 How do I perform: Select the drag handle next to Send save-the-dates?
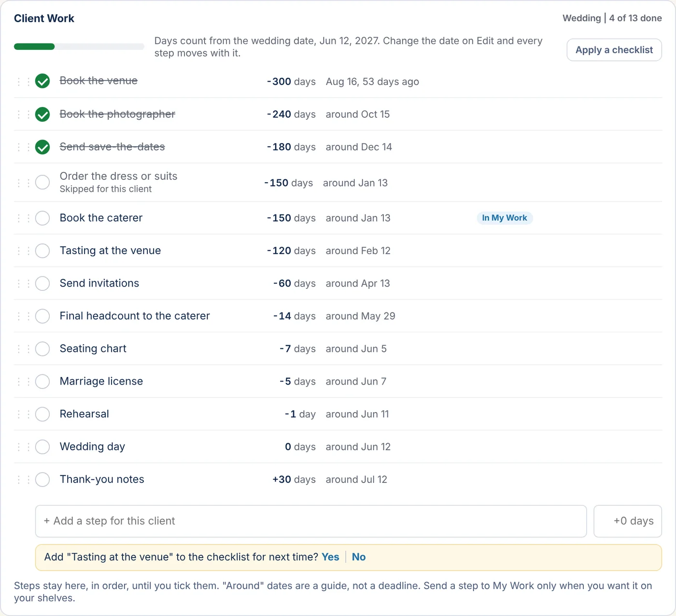coord(24,147)
